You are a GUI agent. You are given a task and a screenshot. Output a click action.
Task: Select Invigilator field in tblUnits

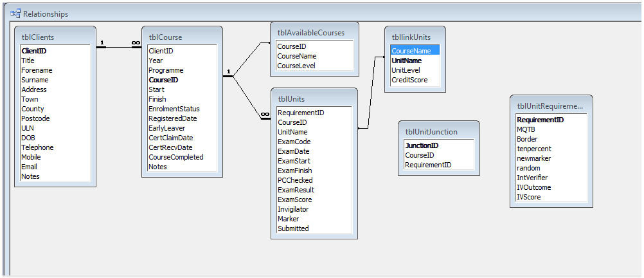point(314,209)
